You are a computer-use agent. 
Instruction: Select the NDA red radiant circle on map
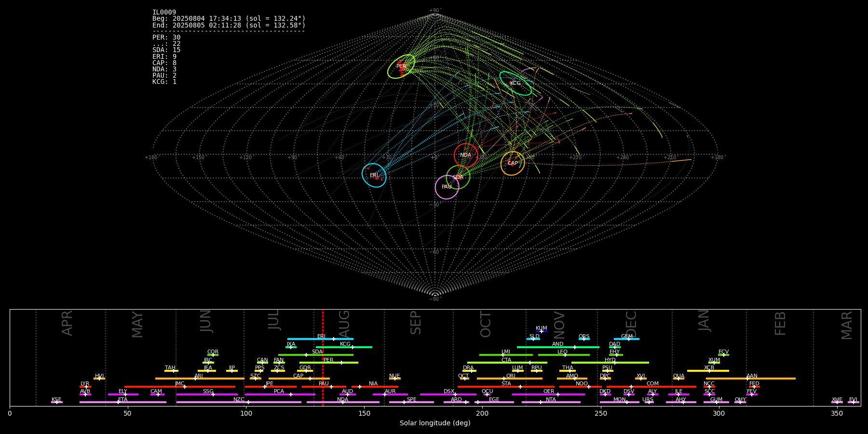pos(466,155)
